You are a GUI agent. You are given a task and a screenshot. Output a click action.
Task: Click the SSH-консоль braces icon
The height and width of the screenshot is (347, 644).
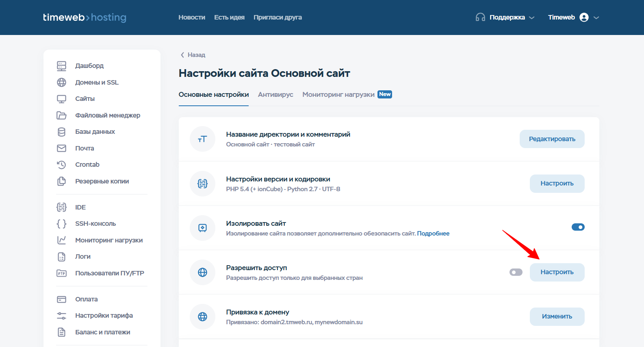click(x=61, y=224)
